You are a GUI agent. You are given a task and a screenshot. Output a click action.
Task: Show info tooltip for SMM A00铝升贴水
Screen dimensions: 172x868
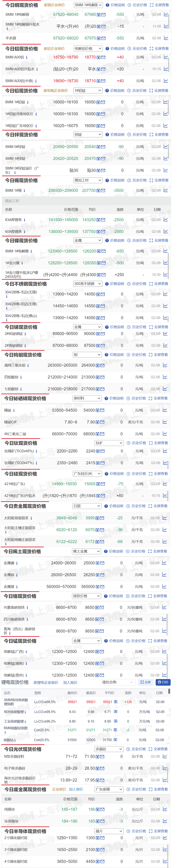(x=37, y=69)
